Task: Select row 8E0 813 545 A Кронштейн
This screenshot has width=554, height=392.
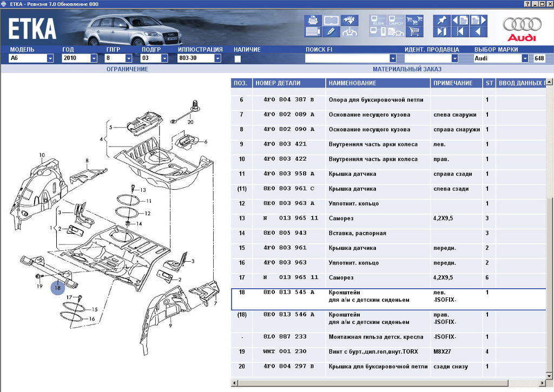Action: [388, 300]
